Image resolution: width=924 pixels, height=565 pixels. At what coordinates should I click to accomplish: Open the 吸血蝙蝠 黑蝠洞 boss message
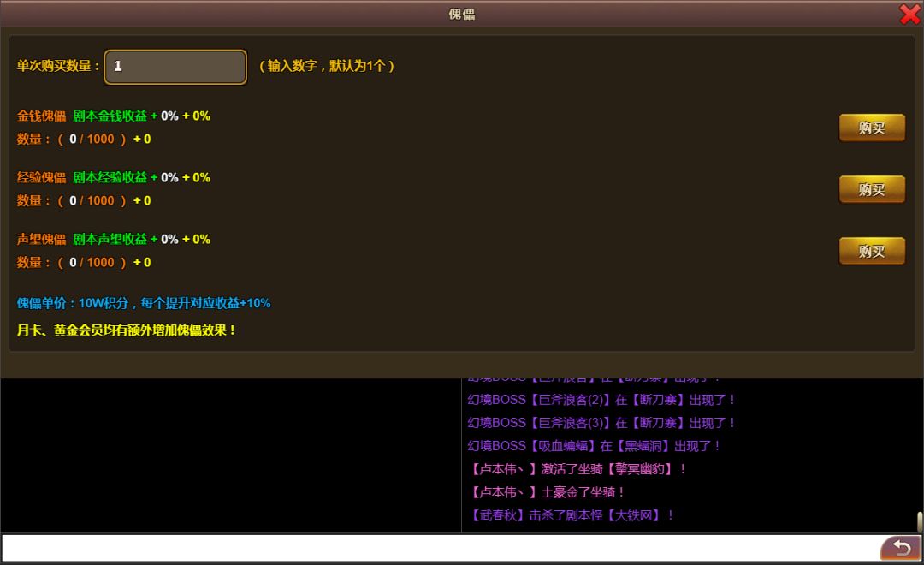[x=595, y=446]
